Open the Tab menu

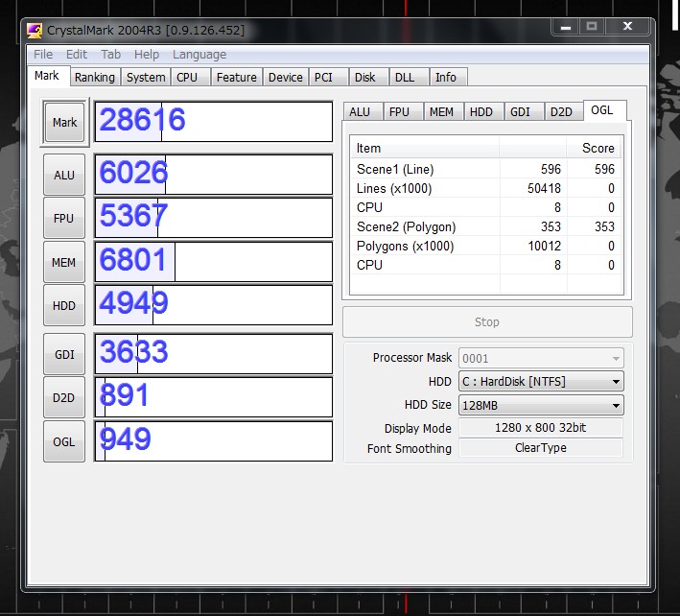(x=110, y=55)
